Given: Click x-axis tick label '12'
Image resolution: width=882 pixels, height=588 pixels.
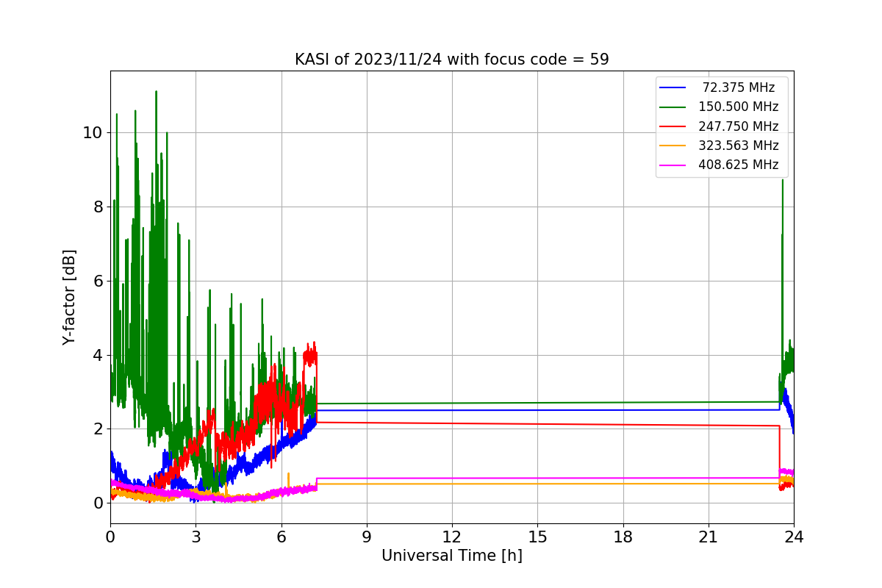Looking at the screenshot, I should 452,537.
